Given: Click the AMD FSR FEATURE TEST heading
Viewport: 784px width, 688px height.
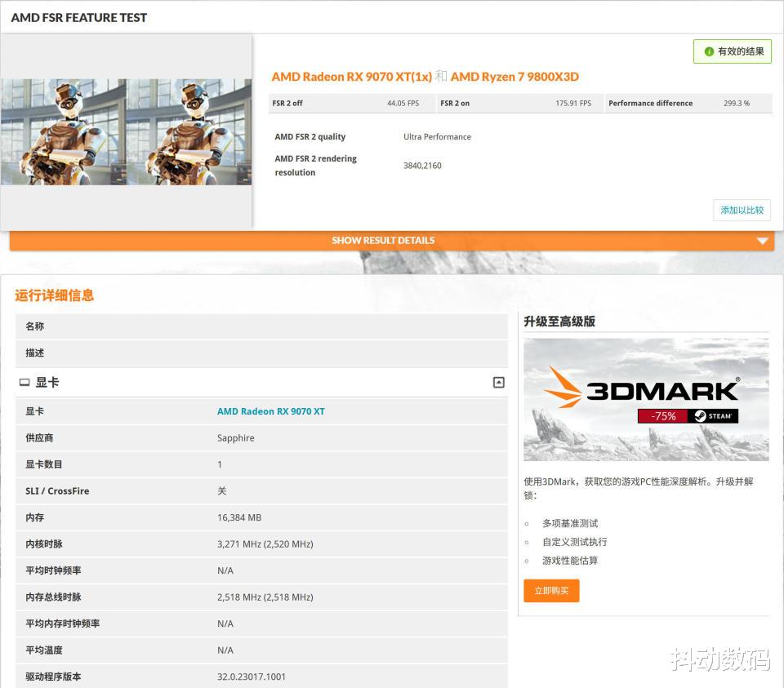Looking at the screenshot, I should pos(79,17).
